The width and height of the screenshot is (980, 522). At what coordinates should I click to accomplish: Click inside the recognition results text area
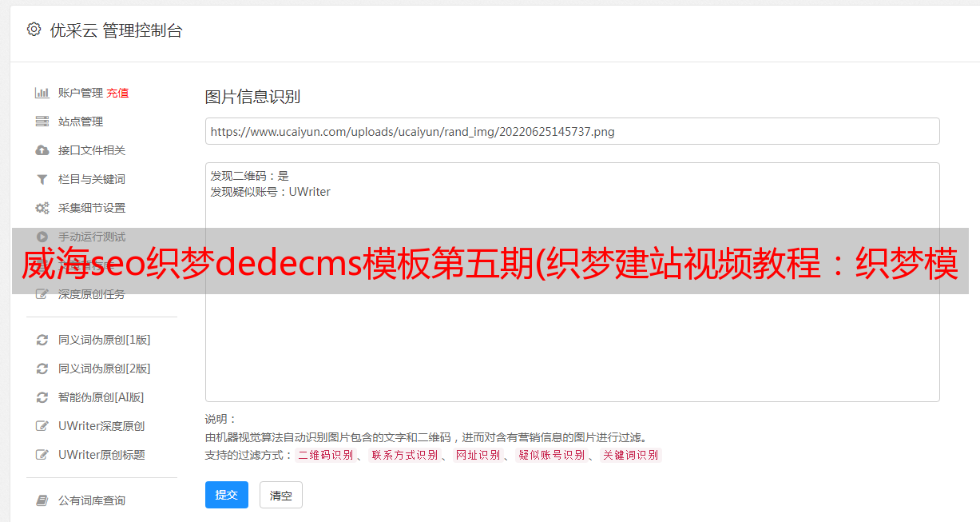pyautogui.click(x=572, y=282)
